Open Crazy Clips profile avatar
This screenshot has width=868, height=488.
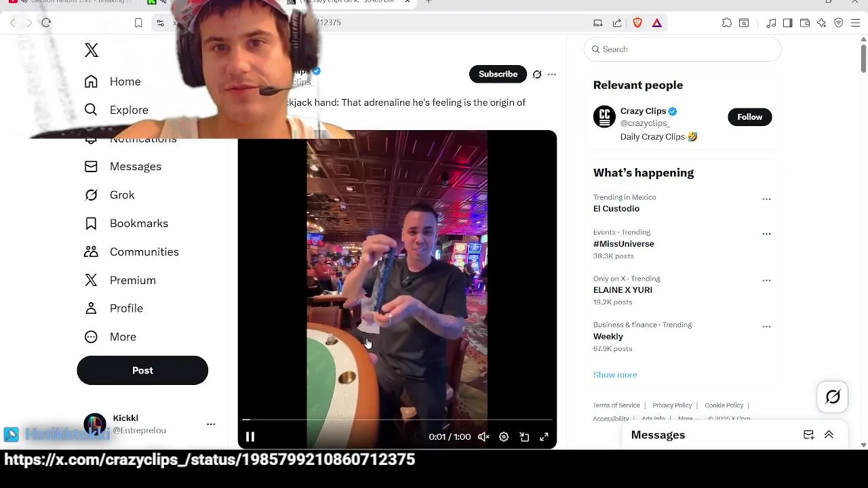[x=604, y=117]
